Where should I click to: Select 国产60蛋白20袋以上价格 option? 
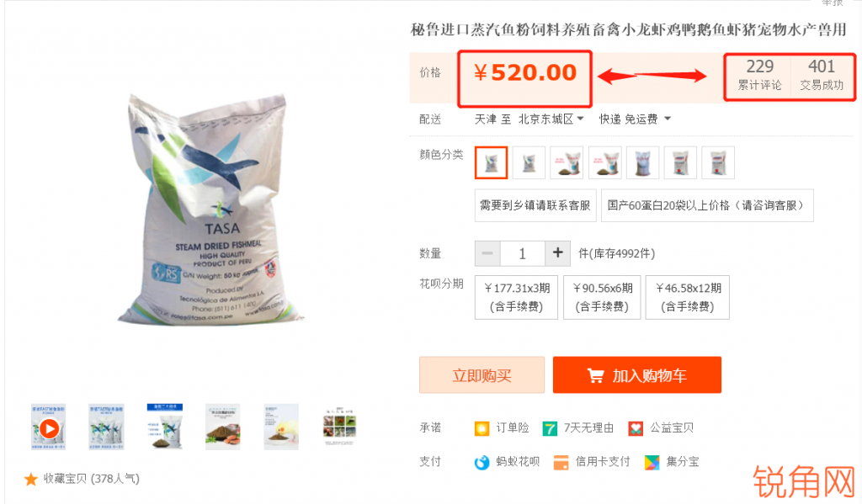point(707,205)
